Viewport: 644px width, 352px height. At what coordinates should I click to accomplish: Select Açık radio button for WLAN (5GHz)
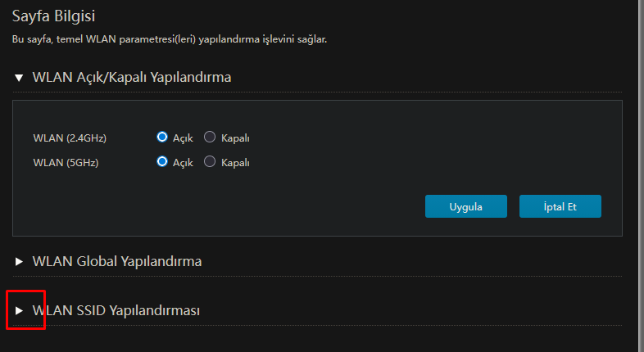(162, 161)
